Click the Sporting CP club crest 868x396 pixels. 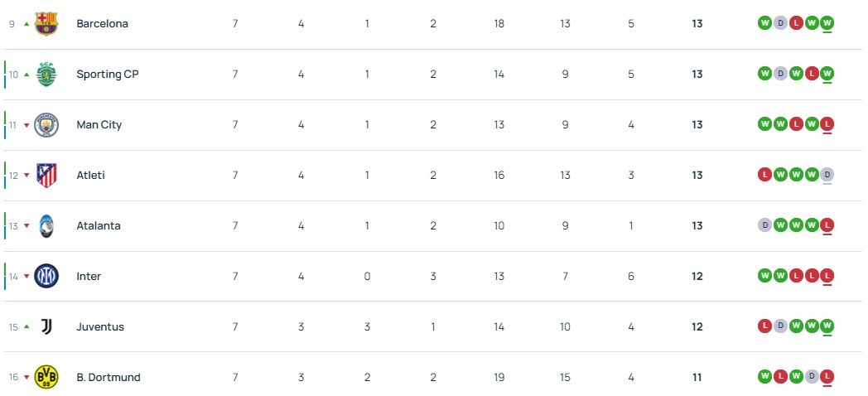46,75
